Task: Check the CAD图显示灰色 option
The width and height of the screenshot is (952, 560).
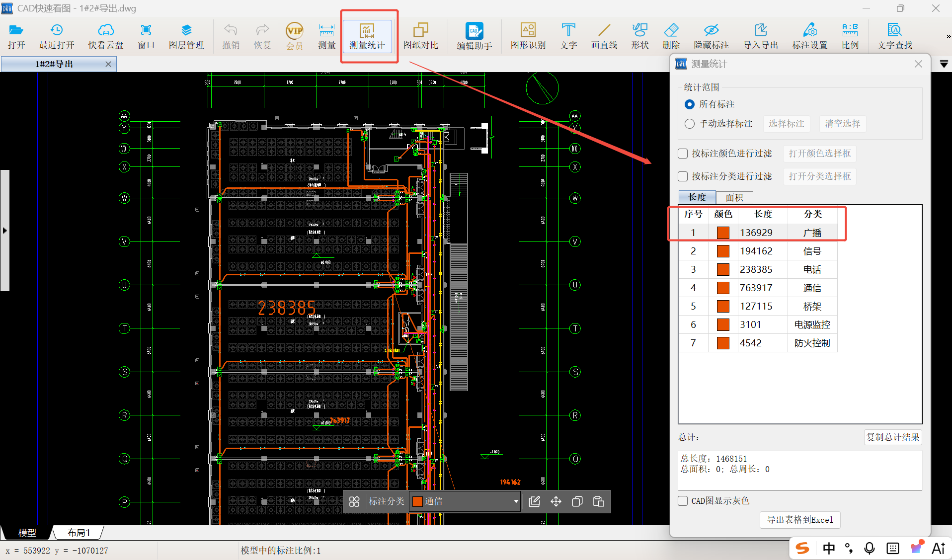Action: 683,501
